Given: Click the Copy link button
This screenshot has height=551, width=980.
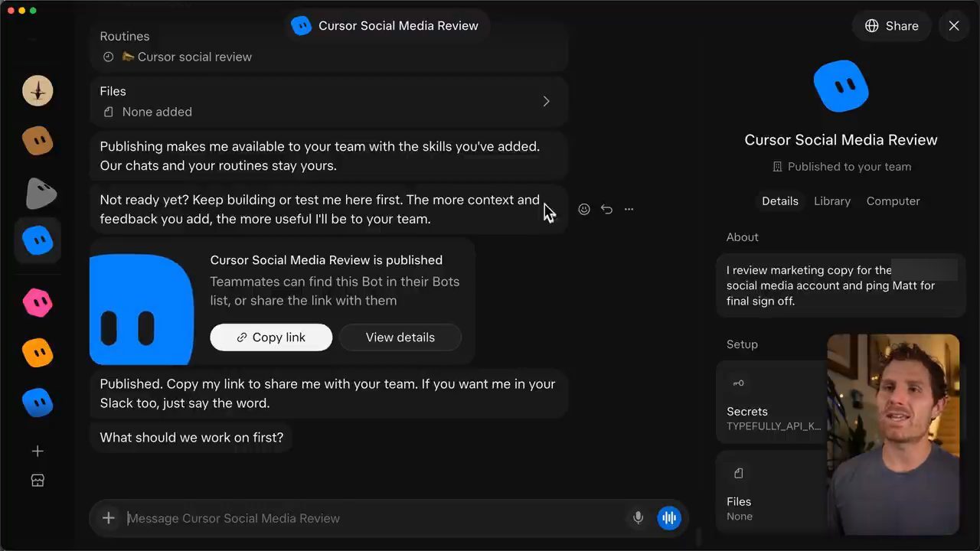Looking at the screenshot, I should pyautogui.click(x=271, y=337).
